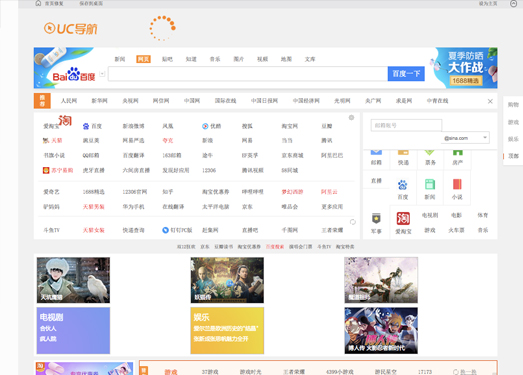Open the 新浪微博 link
The height and width of the screenshot is (375, 523).
[x=133, y=126]
